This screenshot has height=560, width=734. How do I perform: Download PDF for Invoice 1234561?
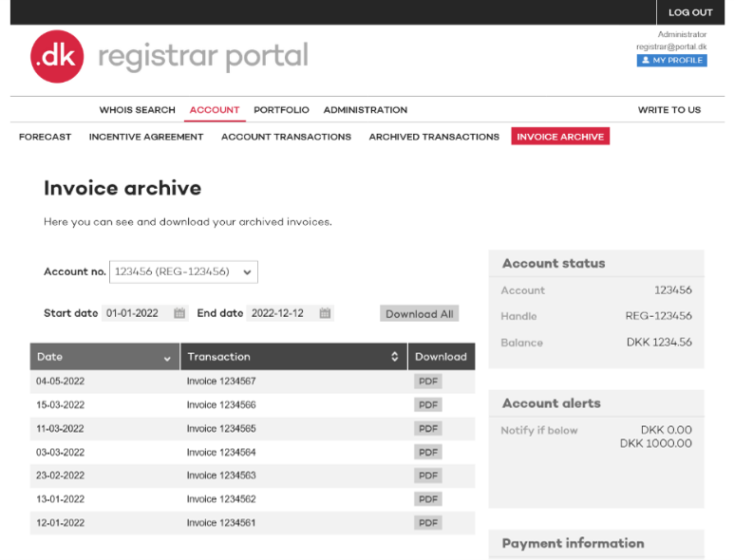tap(428, 523)
